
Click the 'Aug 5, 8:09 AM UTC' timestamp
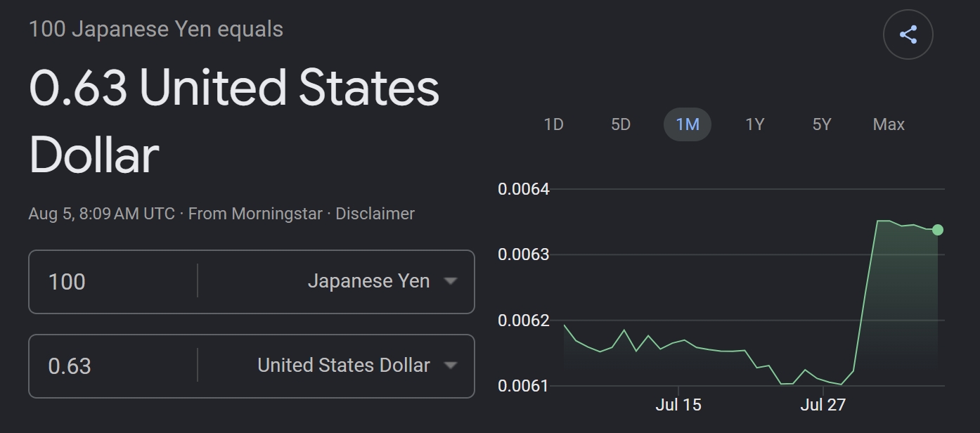101,214
